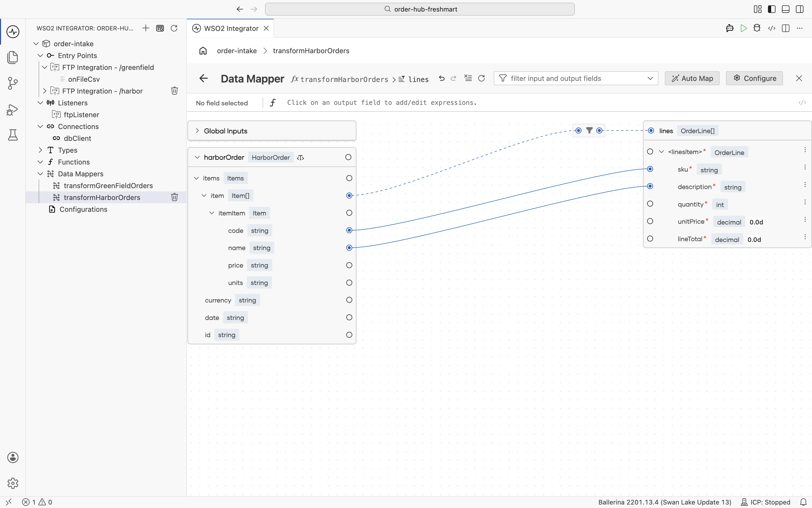Screen dimensions: 812x508
Task: Refresh the data mapper view
Action: (x=481, y=78)
